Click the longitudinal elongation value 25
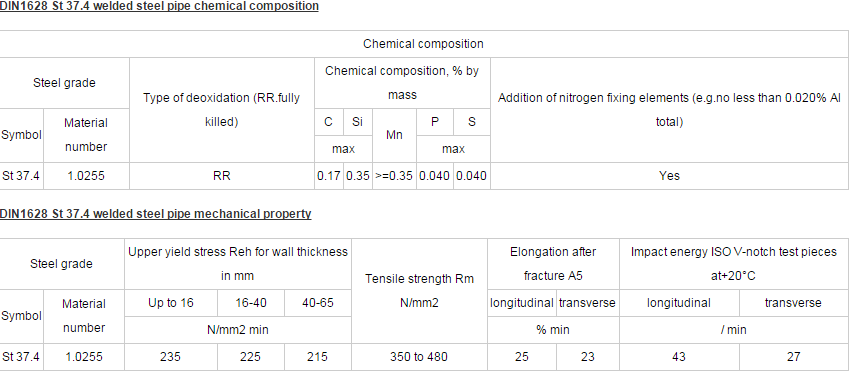This screenshot has height=373, width=853. pos(522,357)
